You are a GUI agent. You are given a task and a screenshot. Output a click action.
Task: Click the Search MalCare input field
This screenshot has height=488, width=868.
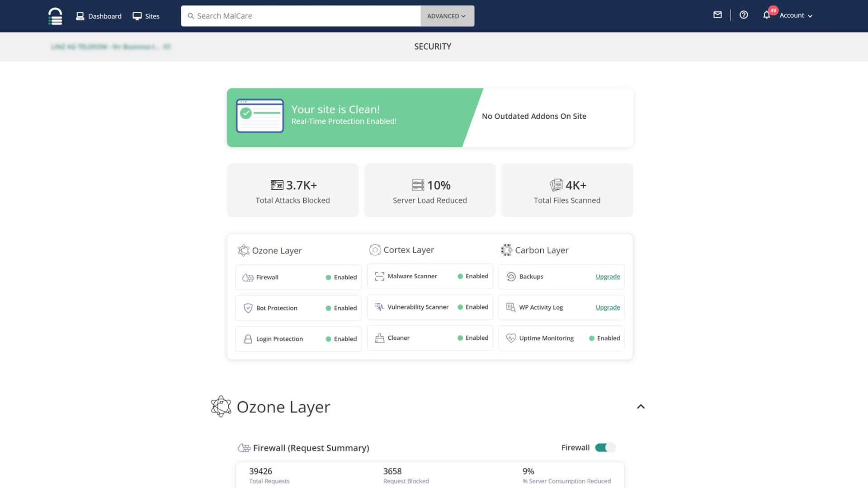pos(301,16)
